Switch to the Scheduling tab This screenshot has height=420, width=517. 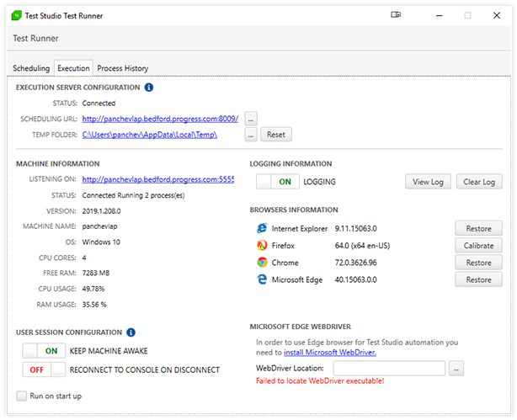click(31, 68)
